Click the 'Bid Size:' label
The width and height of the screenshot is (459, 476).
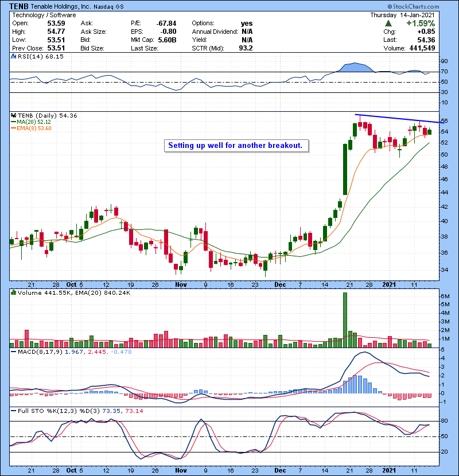point(92,48)
